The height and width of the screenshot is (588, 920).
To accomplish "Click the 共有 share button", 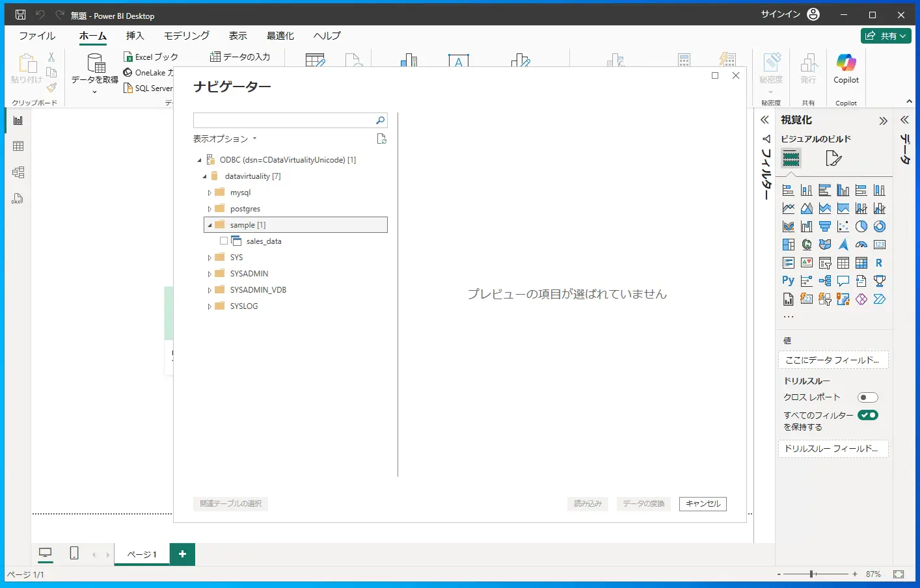I will pyautogui.click(x=886, y=36).
